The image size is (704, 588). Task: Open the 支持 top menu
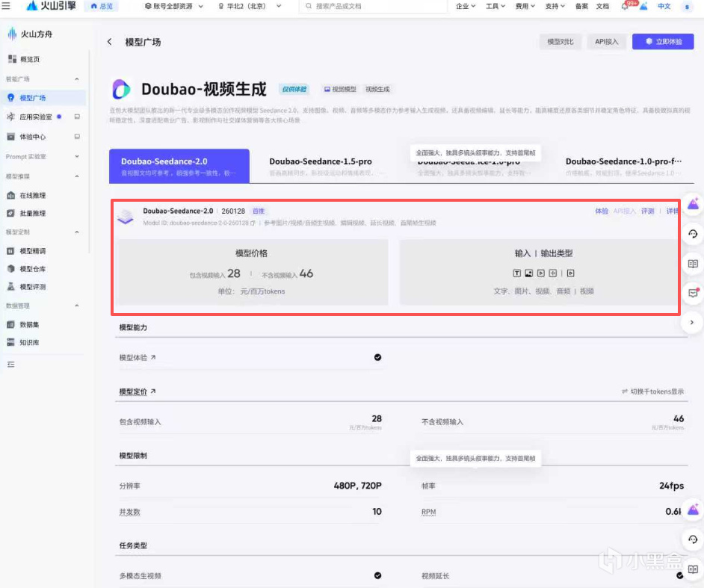point(555,6)
